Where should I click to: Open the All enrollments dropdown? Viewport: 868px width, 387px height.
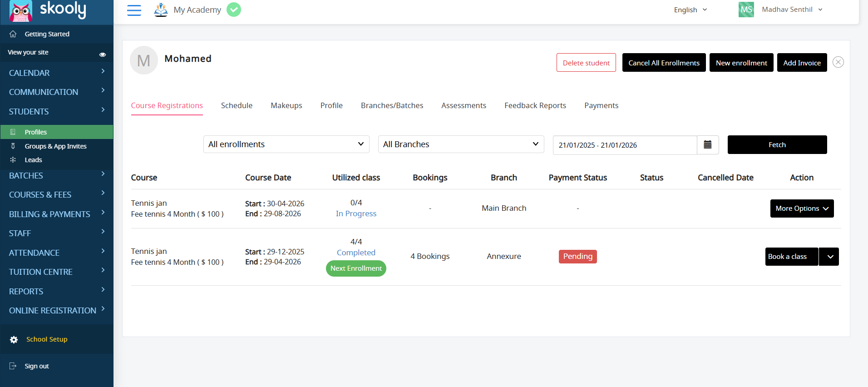pos(286,144)
